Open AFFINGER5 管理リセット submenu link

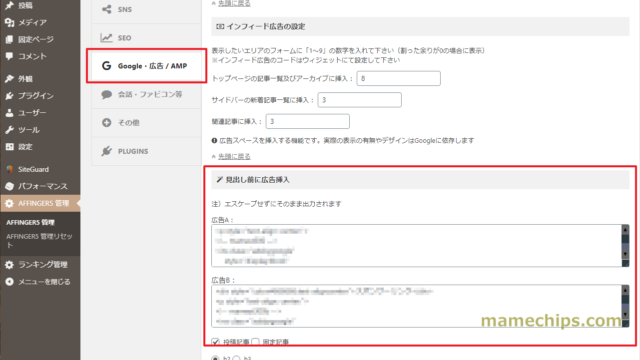click(x=39, y=240)
